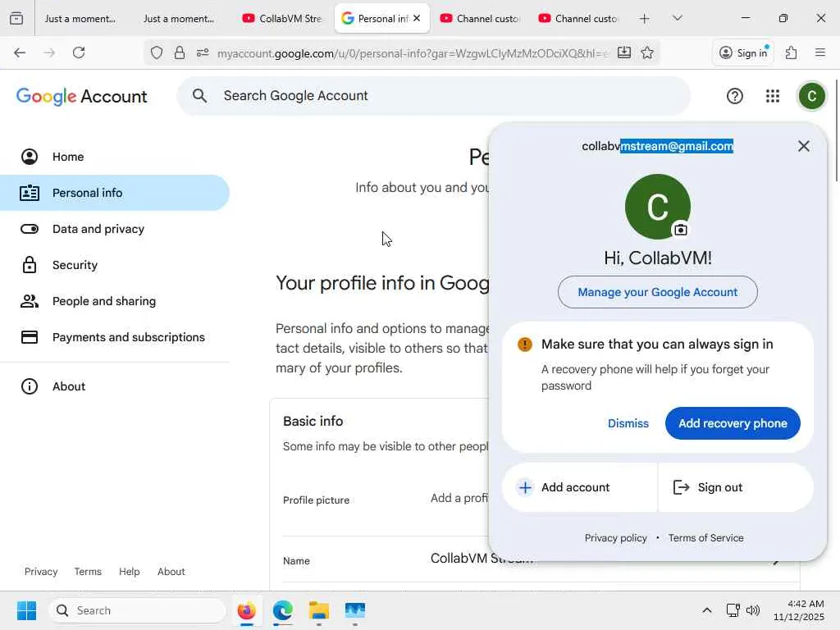
Task: Click the Windows taskbar Search box
Action: pos(137,610)
